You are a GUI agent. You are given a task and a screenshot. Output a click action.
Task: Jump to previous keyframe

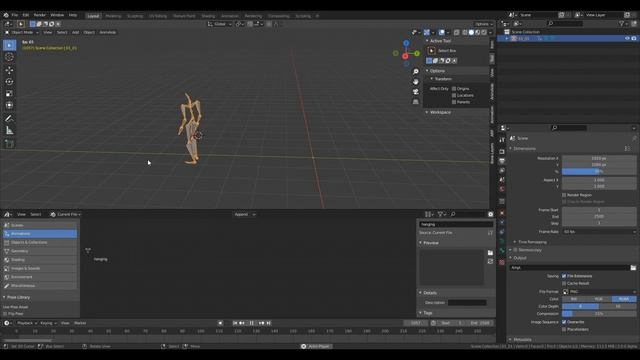click(242, 323)
